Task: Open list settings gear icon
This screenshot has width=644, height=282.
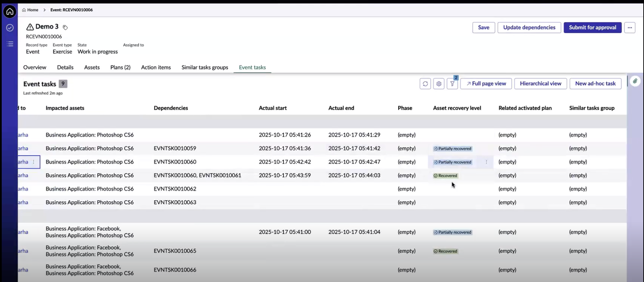Action: 439,84
